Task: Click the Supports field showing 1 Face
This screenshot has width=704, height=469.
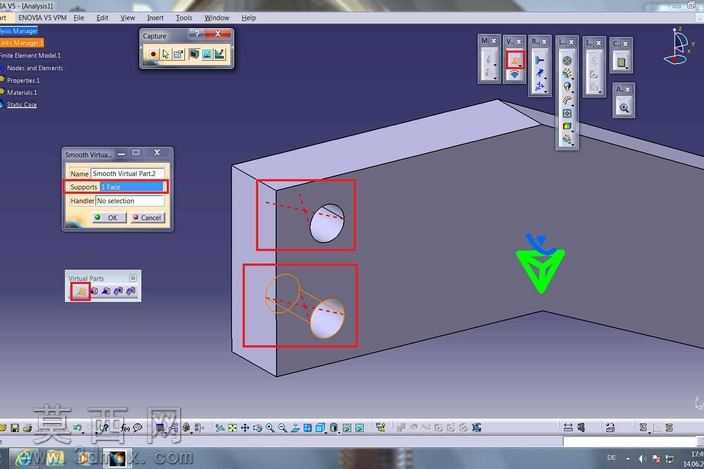Action: (x=132, y=187)
